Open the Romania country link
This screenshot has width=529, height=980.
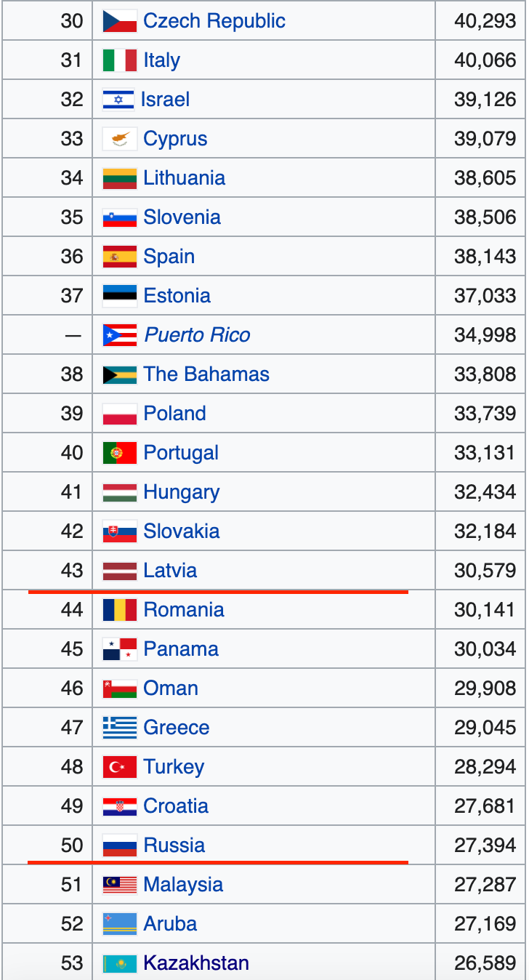click(184, 610)
